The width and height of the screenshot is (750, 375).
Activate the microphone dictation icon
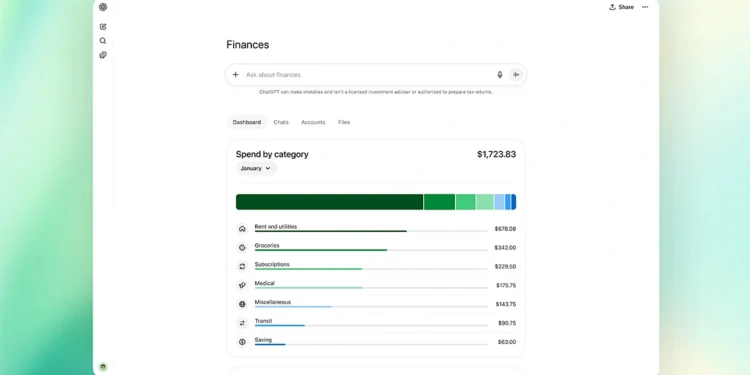[x=500, y=75]
